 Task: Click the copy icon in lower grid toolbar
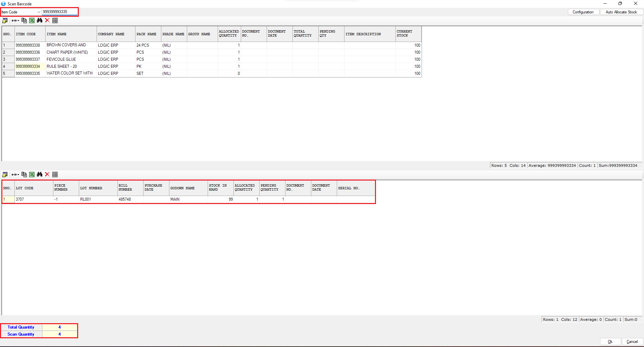(24, 175)
